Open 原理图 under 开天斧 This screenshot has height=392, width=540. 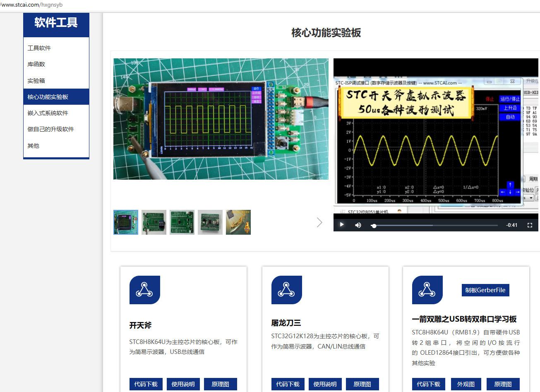pos(220,384)
